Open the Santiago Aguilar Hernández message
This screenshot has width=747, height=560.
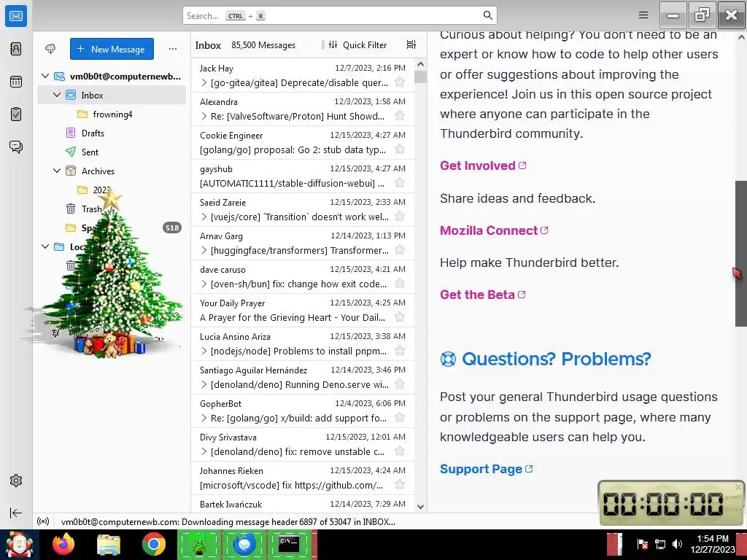point(303,377)
